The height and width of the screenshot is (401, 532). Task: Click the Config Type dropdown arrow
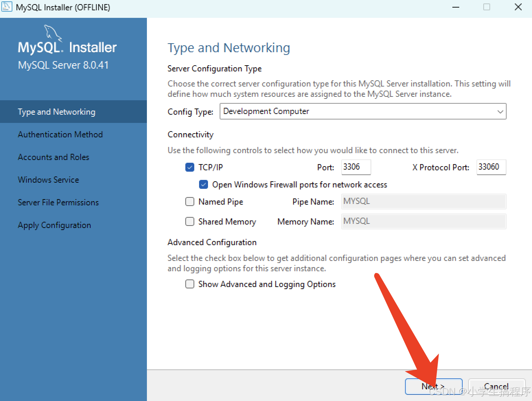(500, 112)
